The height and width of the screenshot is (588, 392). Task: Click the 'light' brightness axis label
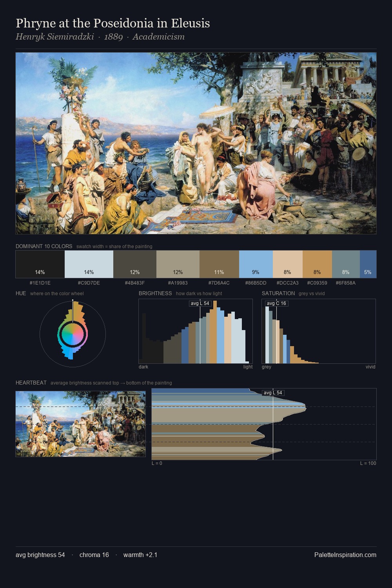click(248, 367)
